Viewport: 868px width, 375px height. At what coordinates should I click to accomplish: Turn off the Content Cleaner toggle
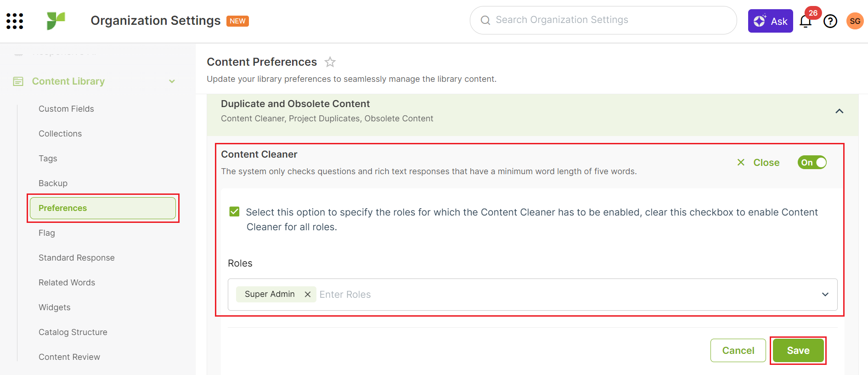(812, 163)
